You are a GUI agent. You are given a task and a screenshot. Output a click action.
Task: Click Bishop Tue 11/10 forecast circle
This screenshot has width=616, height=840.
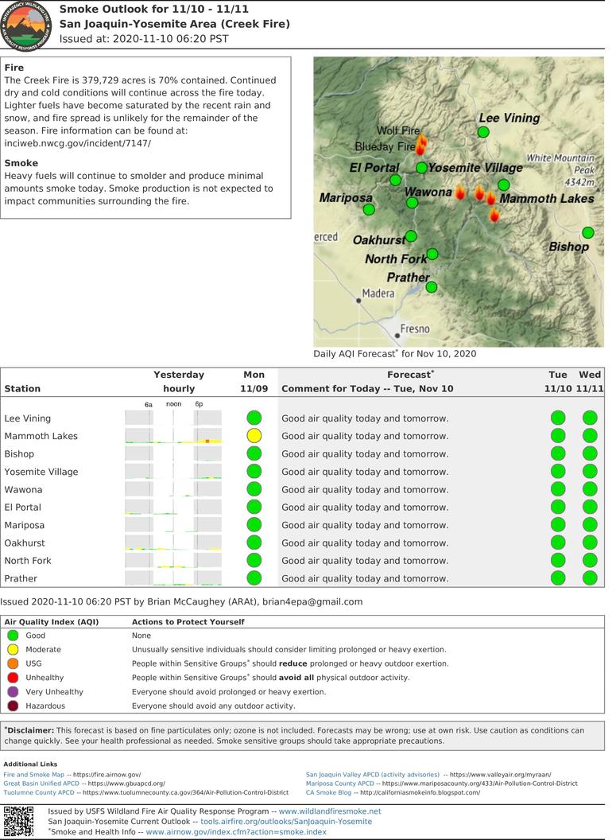point(558,453)
